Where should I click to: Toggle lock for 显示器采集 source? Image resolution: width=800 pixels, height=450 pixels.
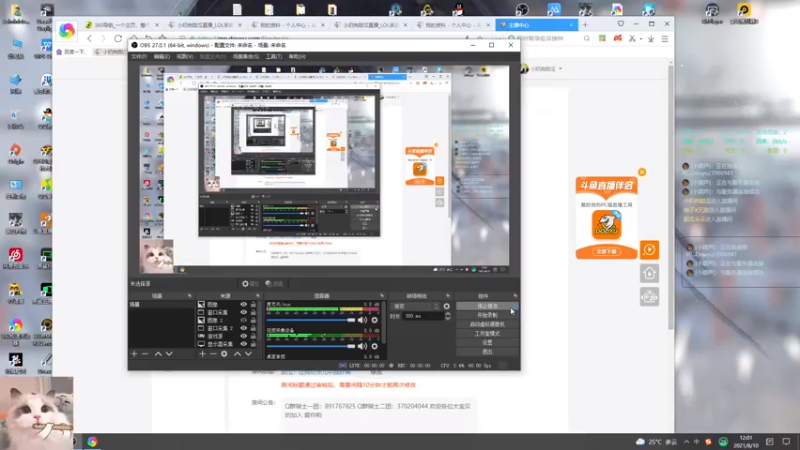(253, 344)
